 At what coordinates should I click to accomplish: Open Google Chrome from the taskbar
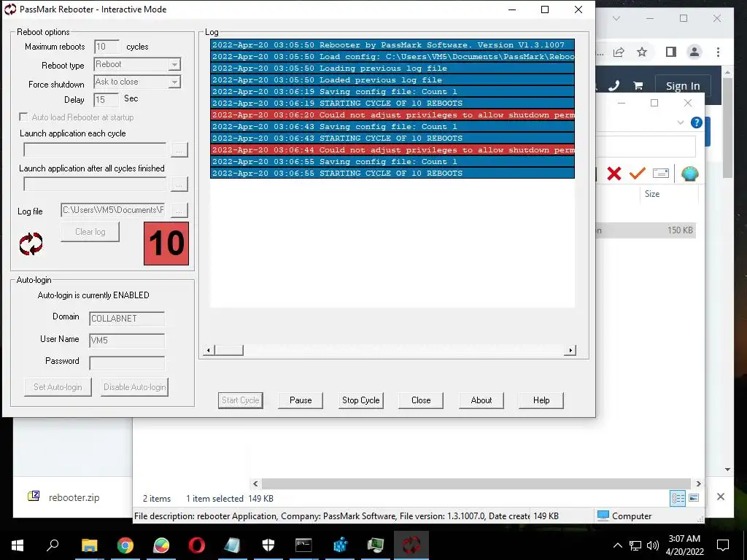125,545
